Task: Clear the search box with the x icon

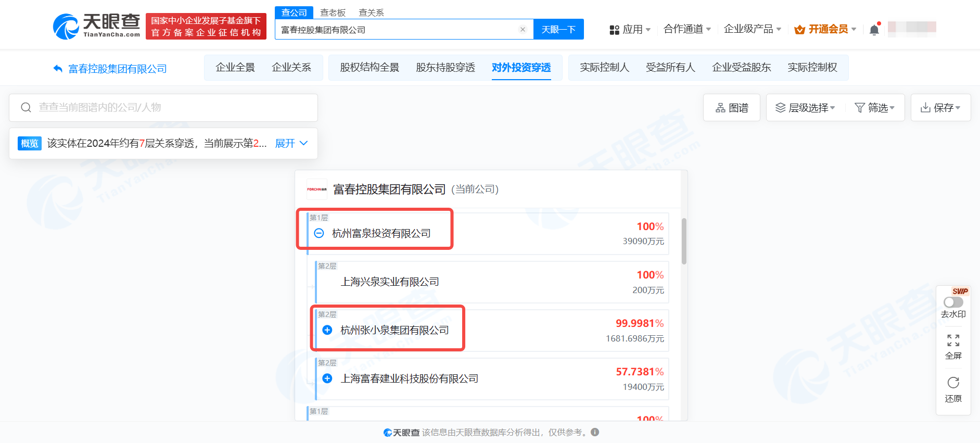Action: pyautogui.click(x=523, y=30)
